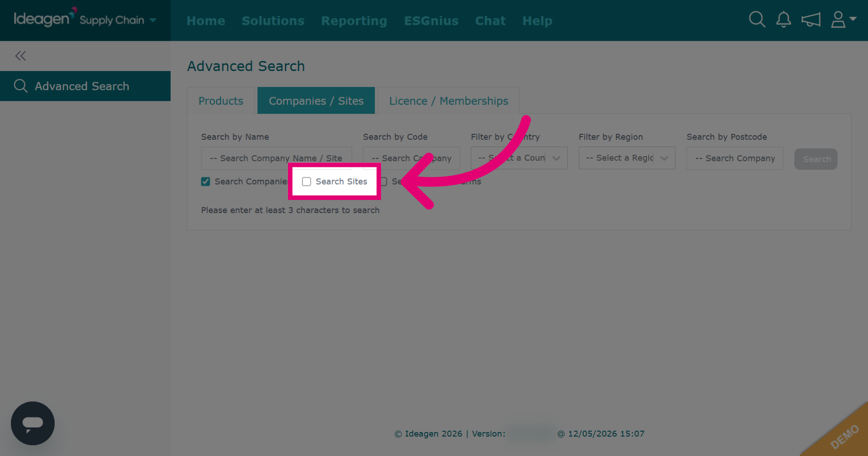Screen dimensions: 868x456
Task: Click the Search by Code input field
Action: click(x=411, y=158)
